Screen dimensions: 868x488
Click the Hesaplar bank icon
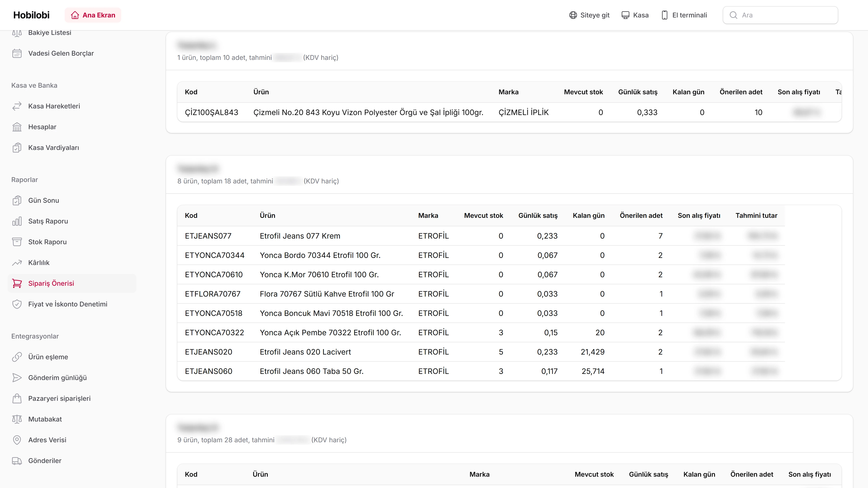[x=17, y=127]
